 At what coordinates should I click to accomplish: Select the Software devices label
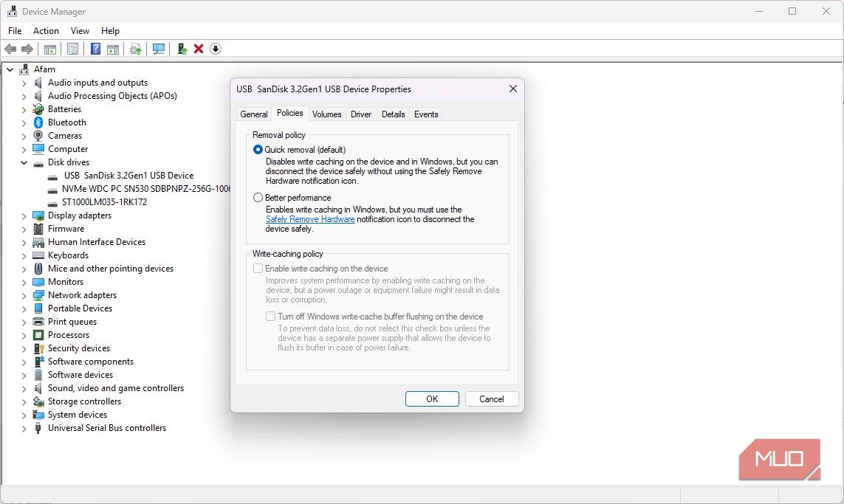80,375
